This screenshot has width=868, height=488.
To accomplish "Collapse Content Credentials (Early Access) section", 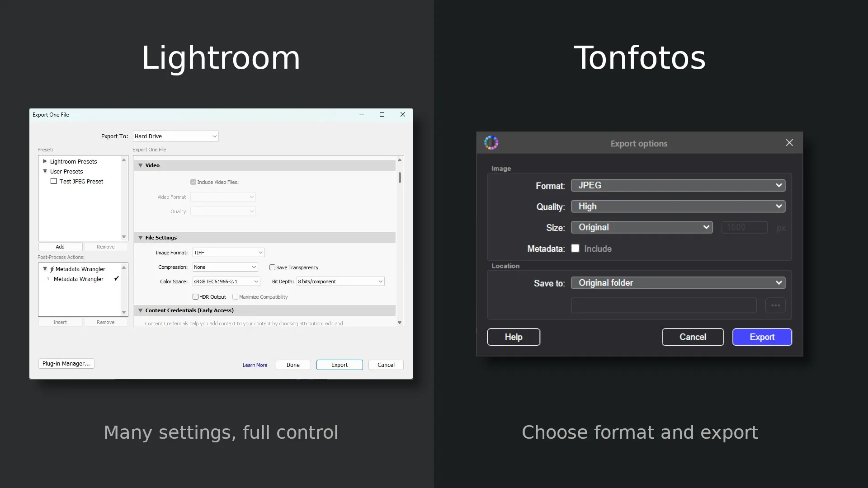I will click(x=141, y=310).
